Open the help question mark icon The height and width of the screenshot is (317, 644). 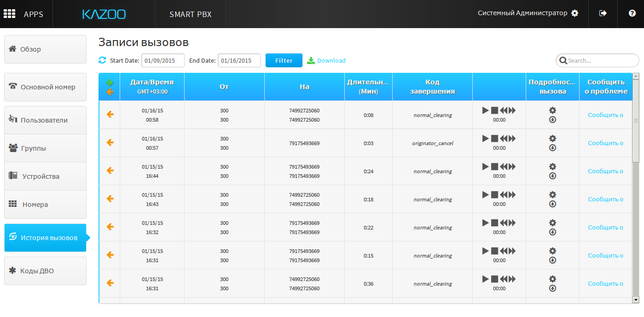click(x=632, y=13)
